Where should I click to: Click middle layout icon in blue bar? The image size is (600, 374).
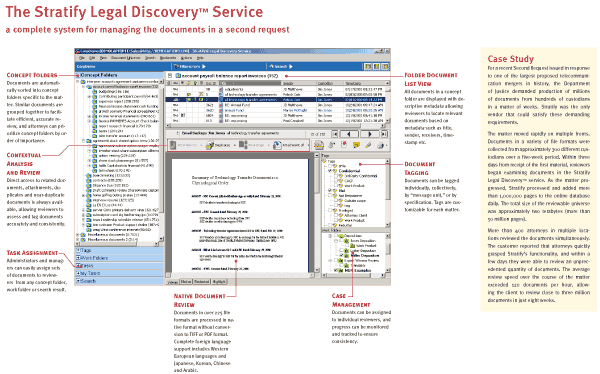click(x=377, y=67)
